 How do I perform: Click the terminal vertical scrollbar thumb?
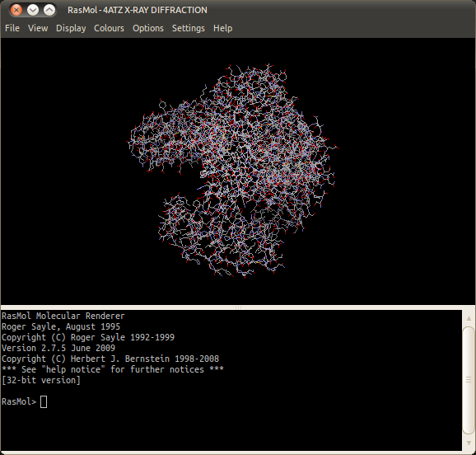point(469,380)
